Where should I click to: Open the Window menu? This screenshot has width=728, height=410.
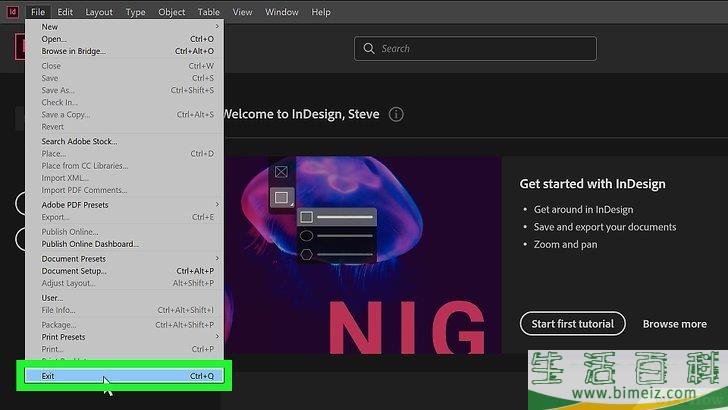click(281, 12)
